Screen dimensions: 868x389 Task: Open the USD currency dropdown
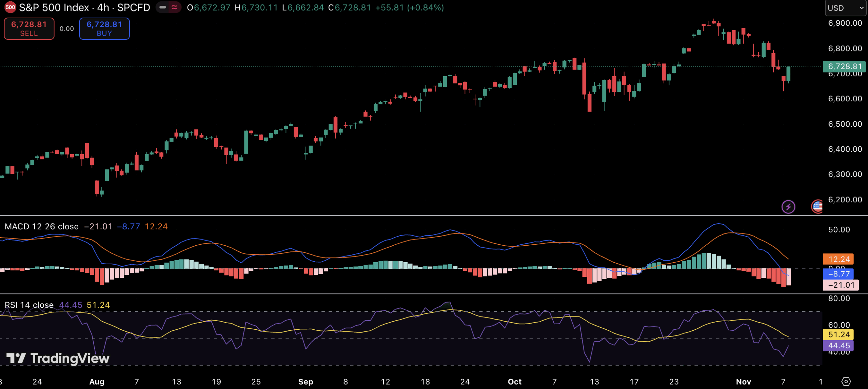tap(845, 8)
